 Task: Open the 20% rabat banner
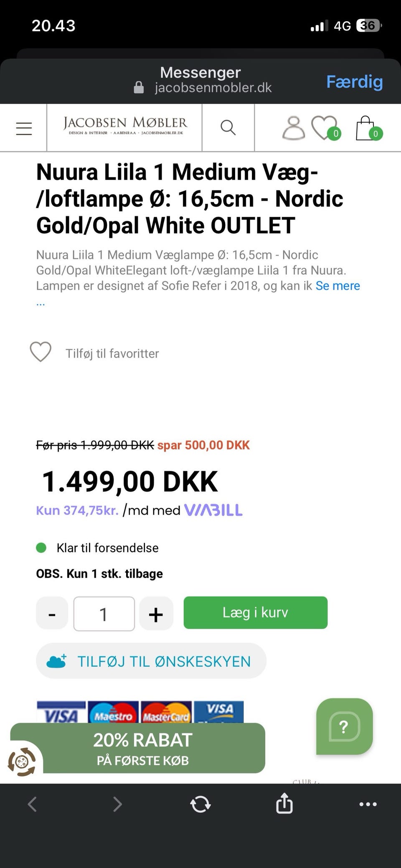click(x=143, y=749)
